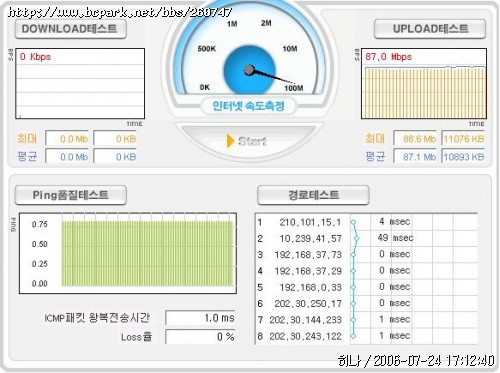Image resolution: width=500 pixels, height=373 pixels.
Task: Click the 100M mark on the gauge
Action: pyautogui.click(x=294, y=88)
